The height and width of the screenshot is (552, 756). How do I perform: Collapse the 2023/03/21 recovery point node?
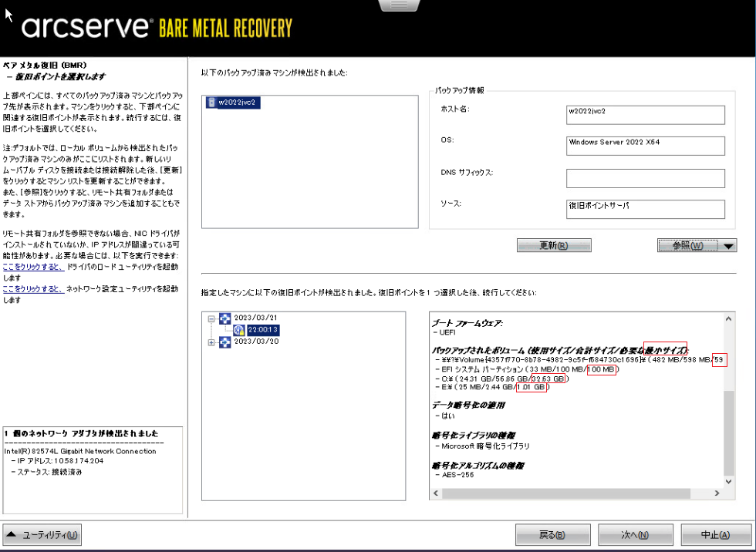(211, 318)
